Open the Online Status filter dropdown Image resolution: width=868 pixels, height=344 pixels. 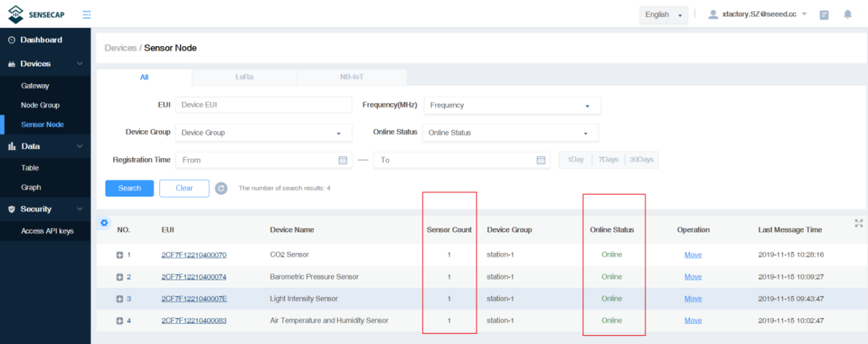[511, 132]
